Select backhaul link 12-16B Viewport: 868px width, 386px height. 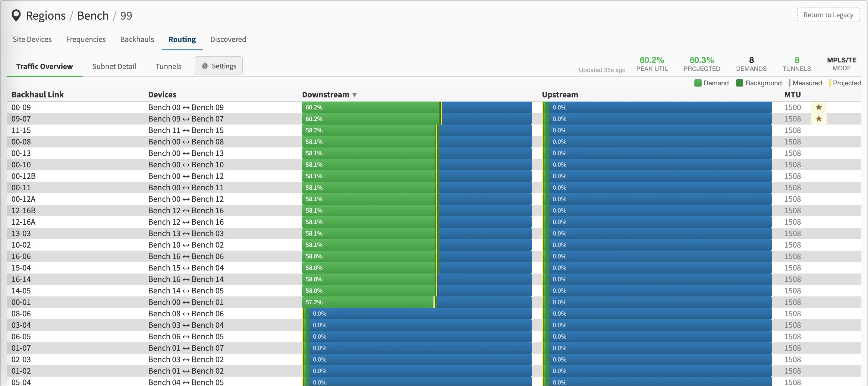[23, 210]
